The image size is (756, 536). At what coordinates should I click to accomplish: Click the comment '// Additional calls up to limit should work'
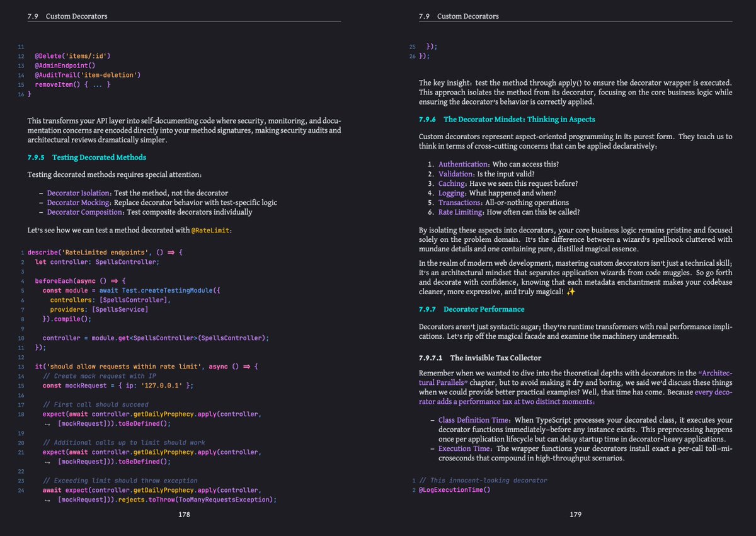pos(124,443)
